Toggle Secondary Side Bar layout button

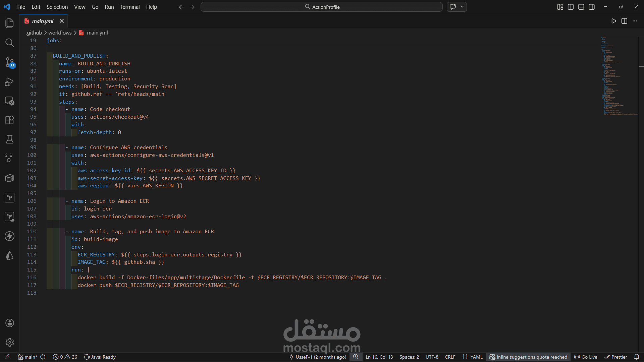click(x=592, y=7)
